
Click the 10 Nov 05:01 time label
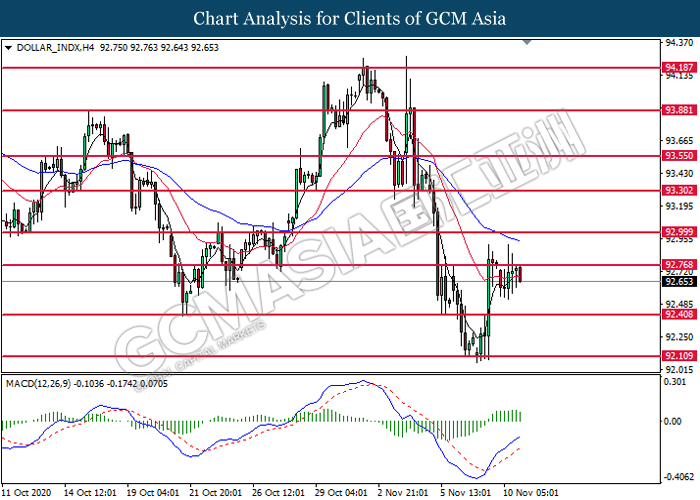[531, 493]
